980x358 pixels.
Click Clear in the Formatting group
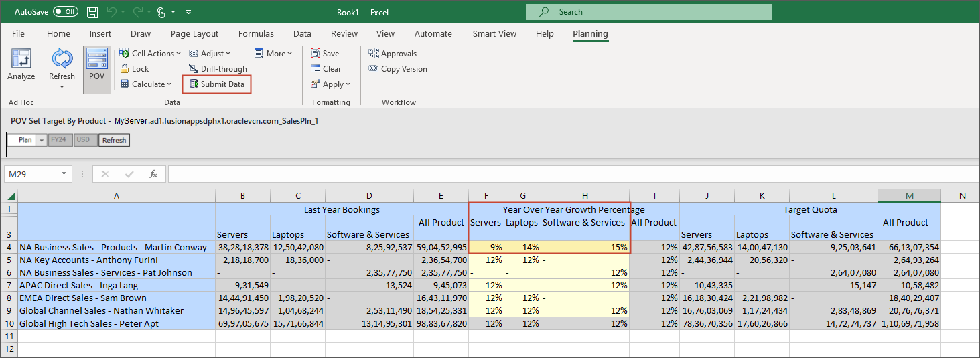click(326, 69)
